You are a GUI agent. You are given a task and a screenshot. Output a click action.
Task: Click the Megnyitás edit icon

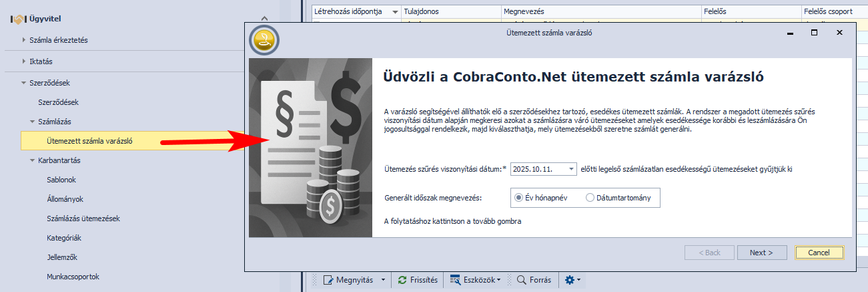click(328, 280)
